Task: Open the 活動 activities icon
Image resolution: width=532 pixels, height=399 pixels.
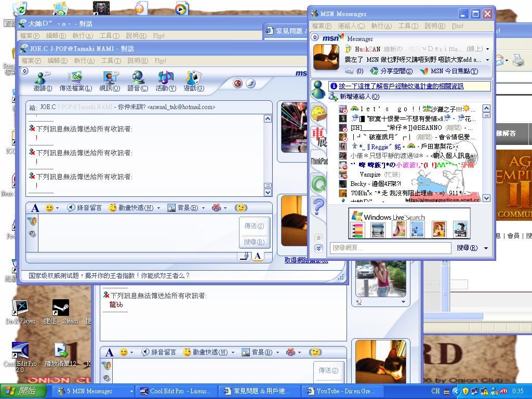Action: tap(166, 82)
